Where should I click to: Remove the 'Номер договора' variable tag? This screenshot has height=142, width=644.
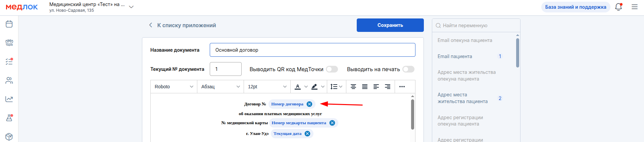309,104
